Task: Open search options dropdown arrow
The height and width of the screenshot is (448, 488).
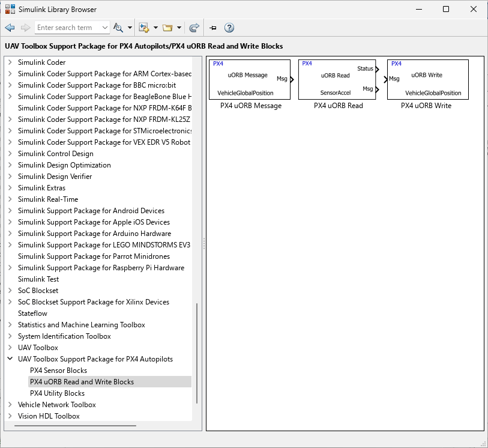Action: (x=130, y=28)
